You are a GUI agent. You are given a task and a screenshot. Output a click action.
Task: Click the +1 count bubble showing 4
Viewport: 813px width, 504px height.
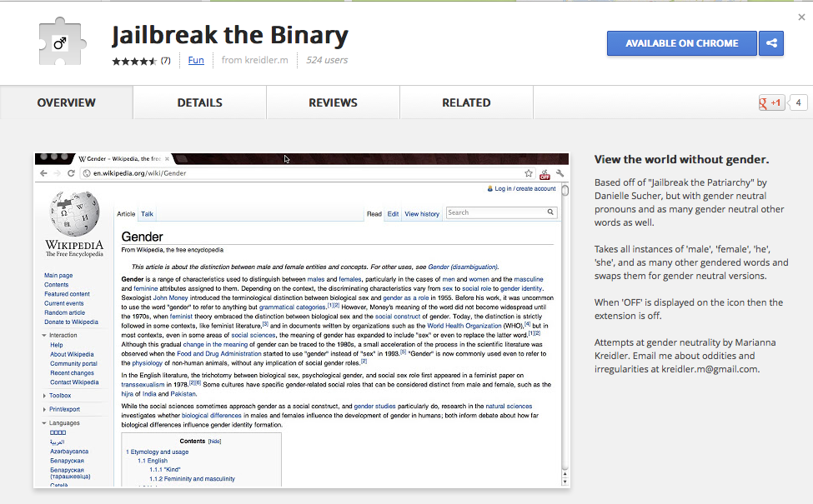[x=798, y=102]
